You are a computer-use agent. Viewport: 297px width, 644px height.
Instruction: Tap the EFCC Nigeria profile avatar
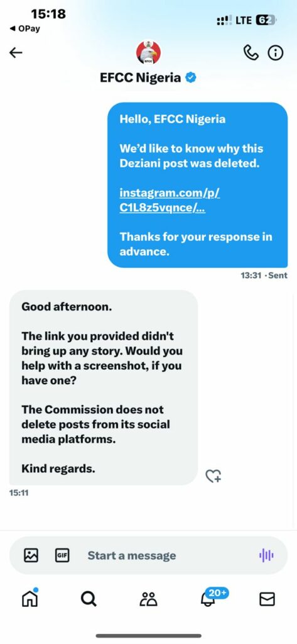pyautogui.click(x=148, y=52)
